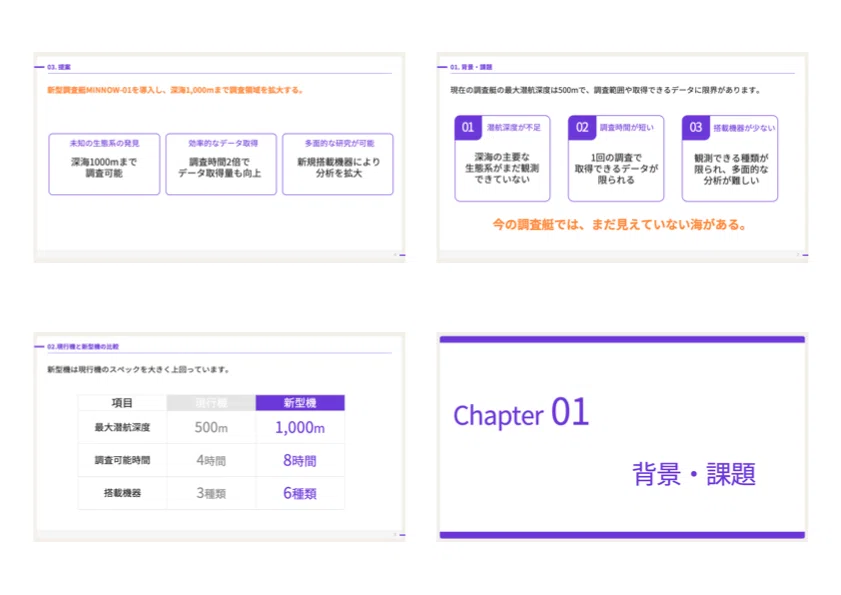Screen dimensions: 841x595
Task: Click the '500m' table cell
Action: 211,428
